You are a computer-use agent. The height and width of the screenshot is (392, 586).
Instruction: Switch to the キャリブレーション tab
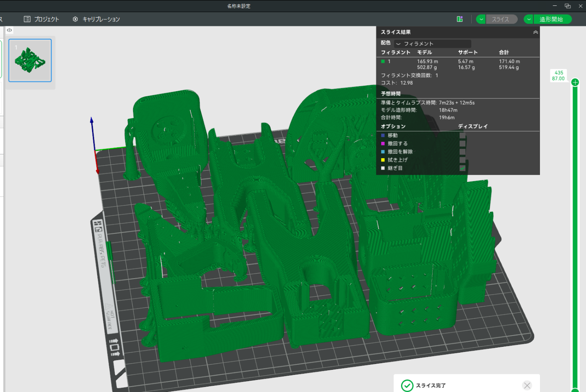[96, 19]
